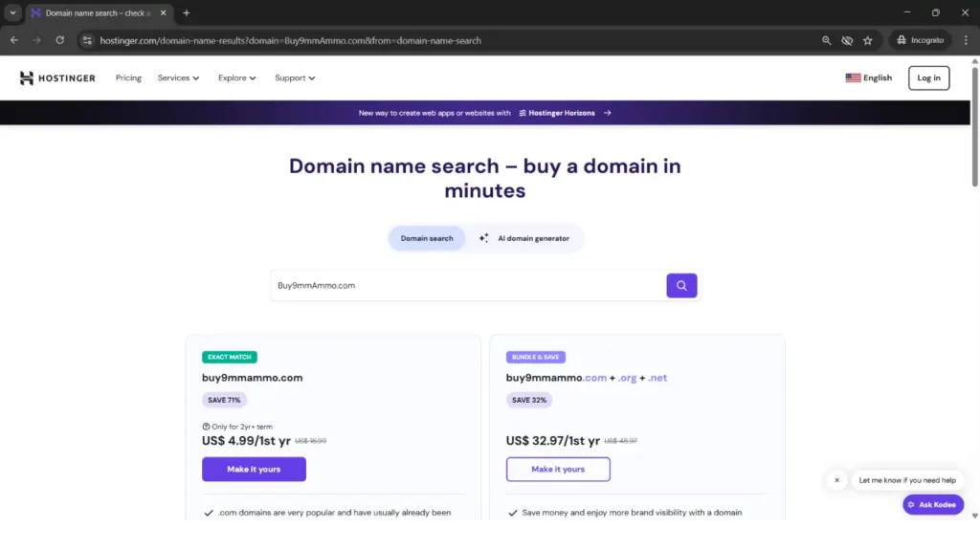Open the Hostinger Horizons banner link

click(556, 113)
